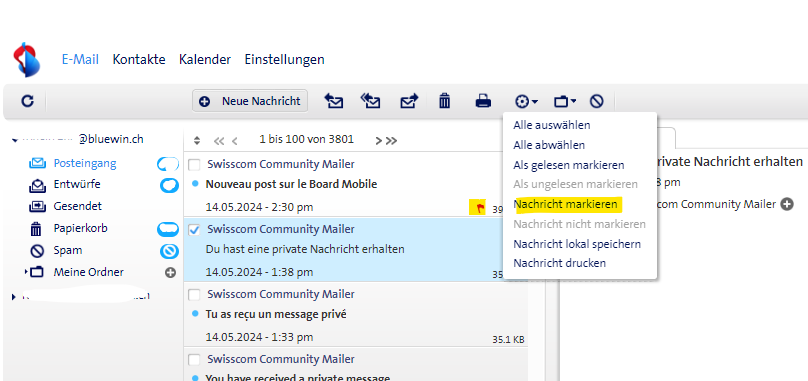
Task: Open the Kontakte navigation tab
Action: [139, 59]
